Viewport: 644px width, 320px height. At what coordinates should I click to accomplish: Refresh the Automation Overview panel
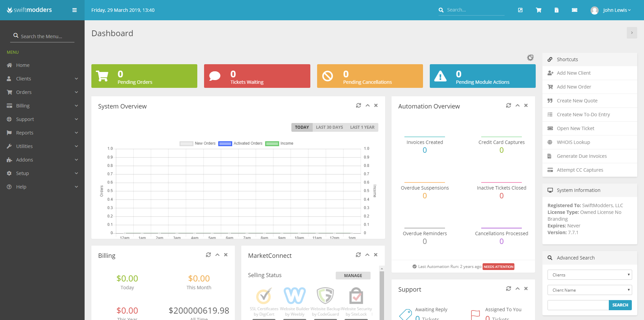coord(508,105)
